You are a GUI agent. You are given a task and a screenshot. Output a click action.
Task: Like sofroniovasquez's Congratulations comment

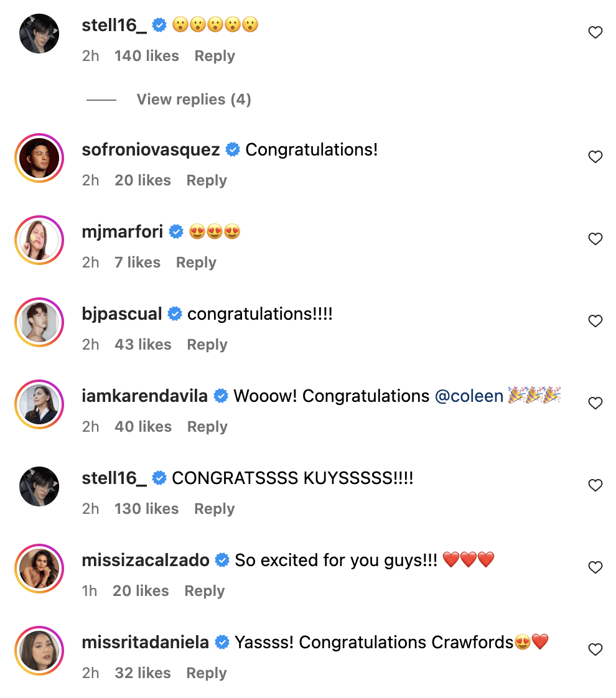click(x=595, y=157)
